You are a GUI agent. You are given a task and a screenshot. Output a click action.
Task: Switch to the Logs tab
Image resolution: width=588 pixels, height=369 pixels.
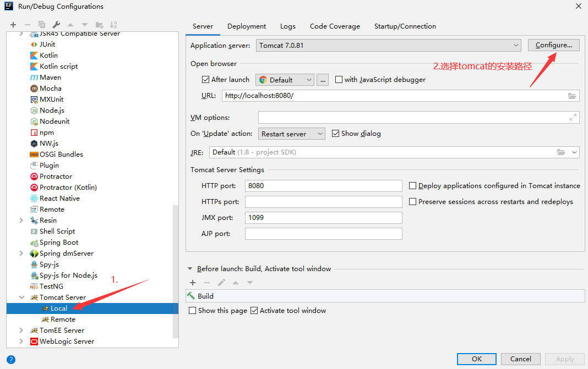tap(287, 26)
